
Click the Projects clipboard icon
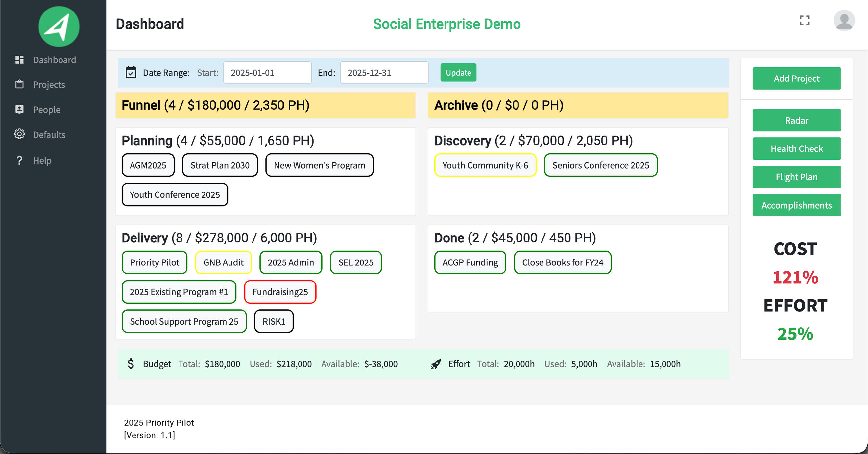19,84
